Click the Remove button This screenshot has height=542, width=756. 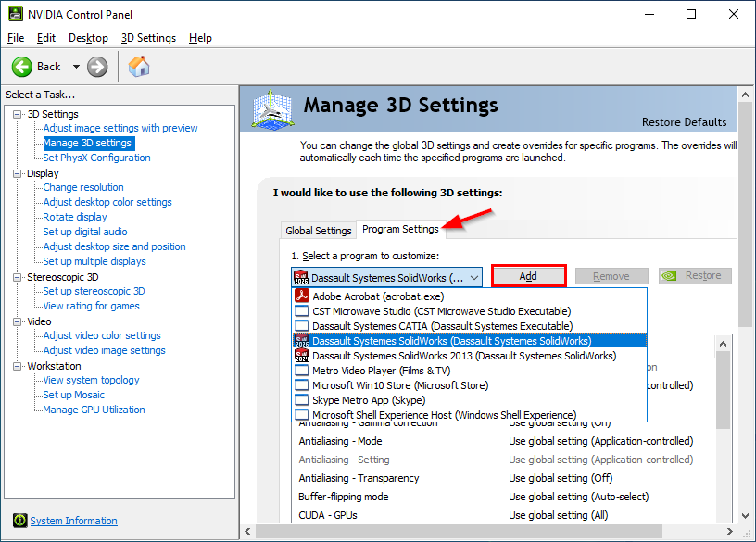point(611,276)
